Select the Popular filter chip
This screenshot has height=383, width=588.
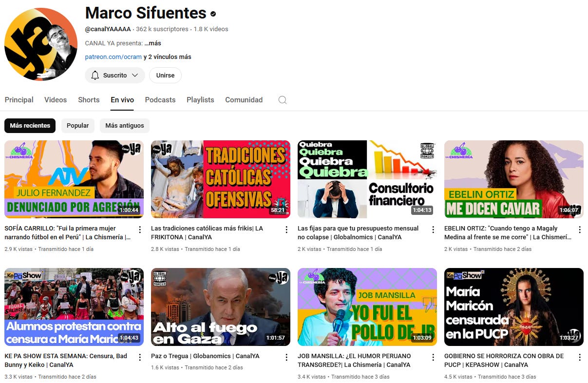coord(78,126)
